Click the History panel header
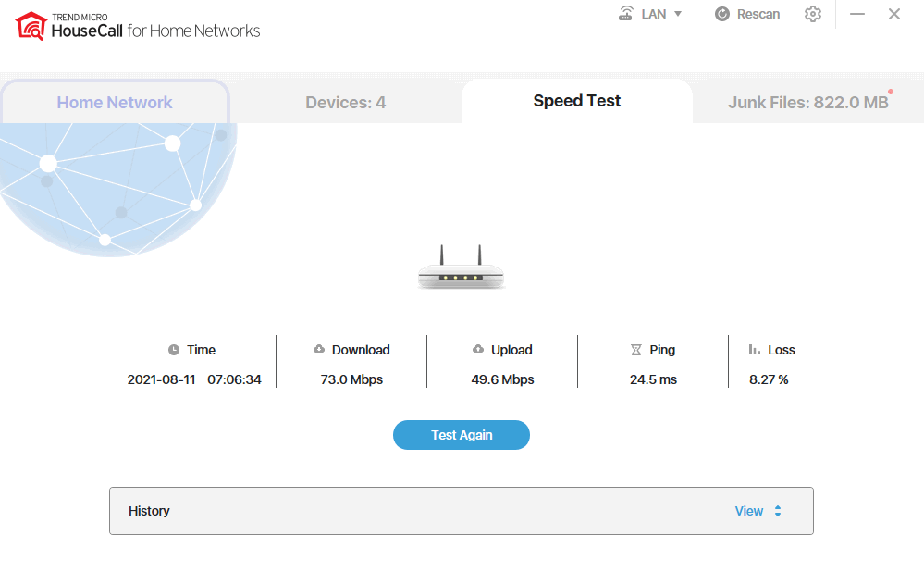Screen dimensions: 924x572 tap(149, 511)
